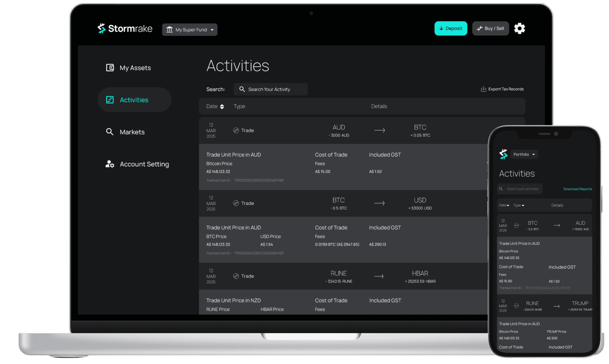This screenshot has height=364, width=609.
Task: Focus the Search Your Activity field
Action: (x=271, y=89)
